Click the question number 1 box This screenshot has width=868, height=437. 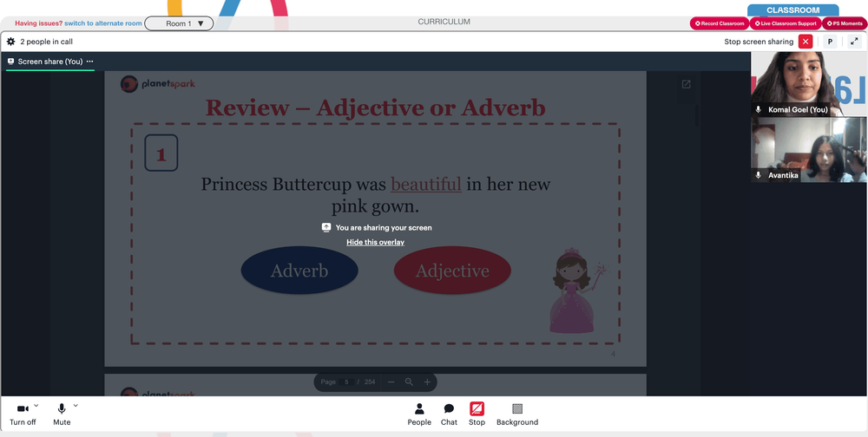click(161, 153)
